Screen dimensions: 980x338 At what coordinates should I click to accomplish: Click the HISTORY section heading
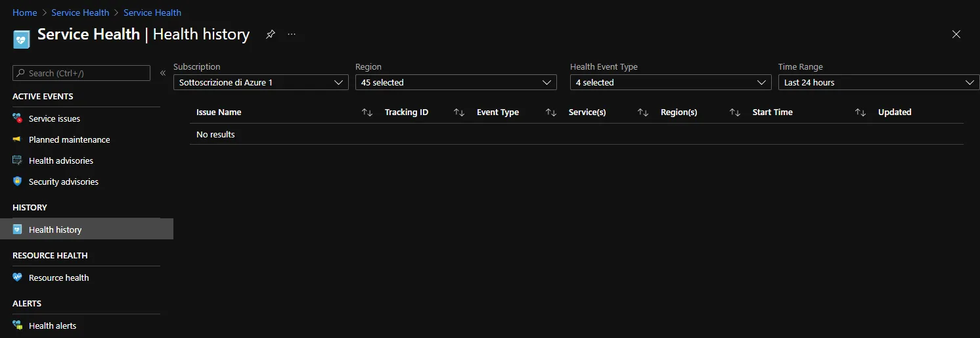30,208
